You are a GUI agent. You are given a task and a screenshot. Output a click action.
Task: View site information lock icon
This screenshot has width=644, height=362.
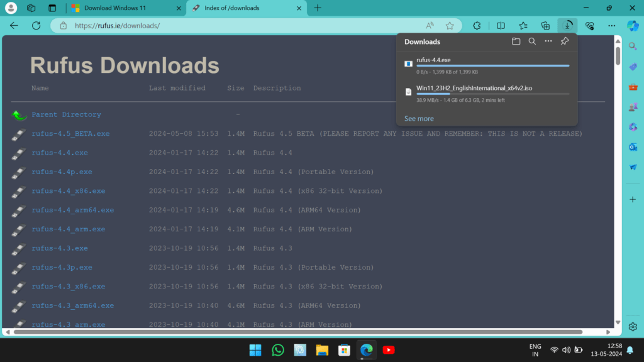pyautogui.click(x=64, y=25)
